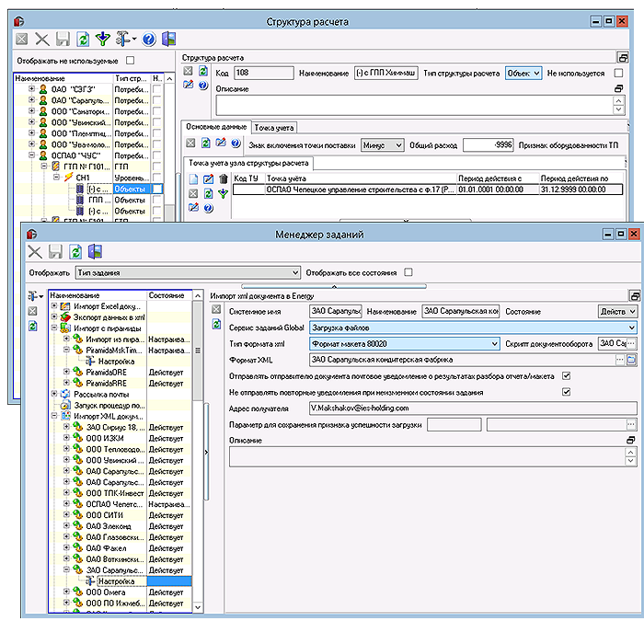Switch to the Основные данные tab

pyautogui.click(x=216, y=127)
